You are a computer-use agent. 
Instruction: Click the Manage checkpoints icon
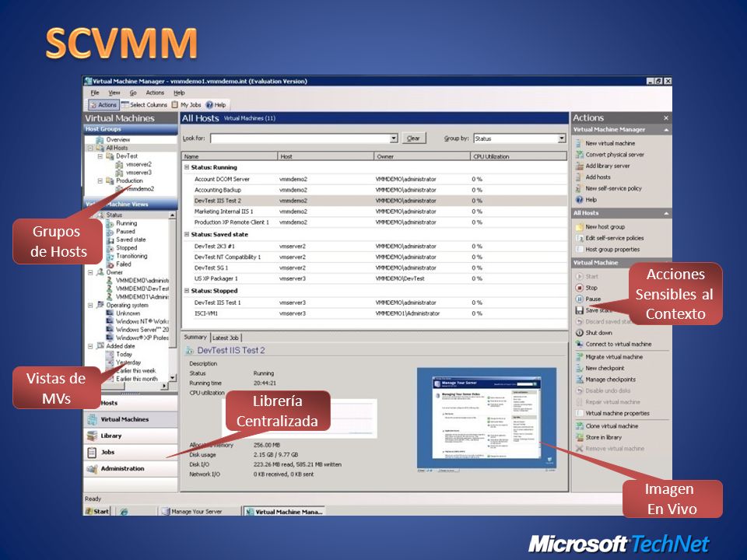(579, 380)
